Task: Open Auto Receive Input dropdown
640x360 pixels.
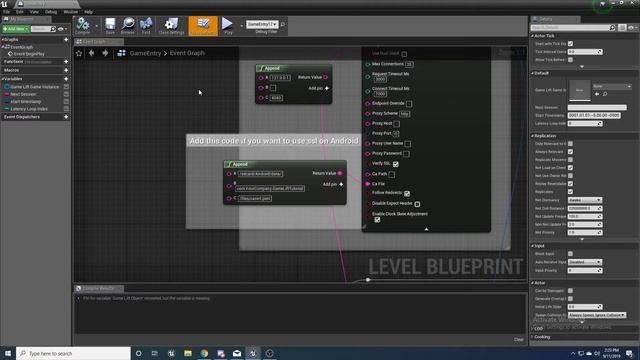Action: [x=585, y=262]
